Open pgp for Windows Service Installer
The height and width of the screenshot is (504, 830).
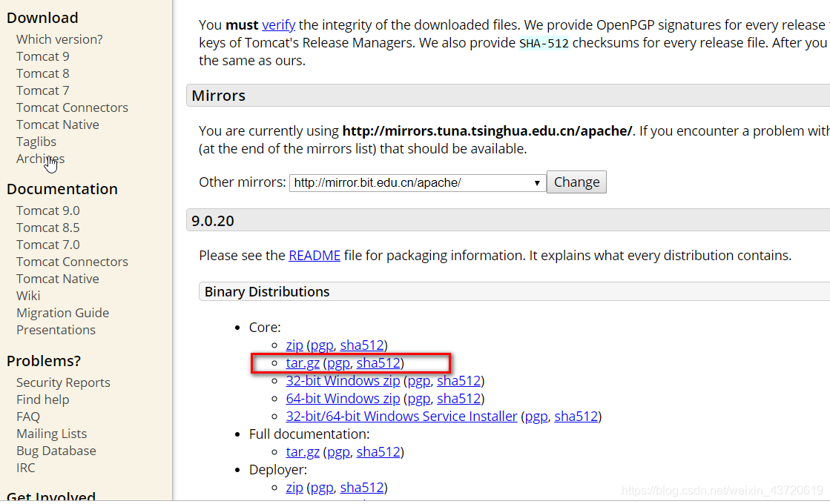(x=536, y=417)
